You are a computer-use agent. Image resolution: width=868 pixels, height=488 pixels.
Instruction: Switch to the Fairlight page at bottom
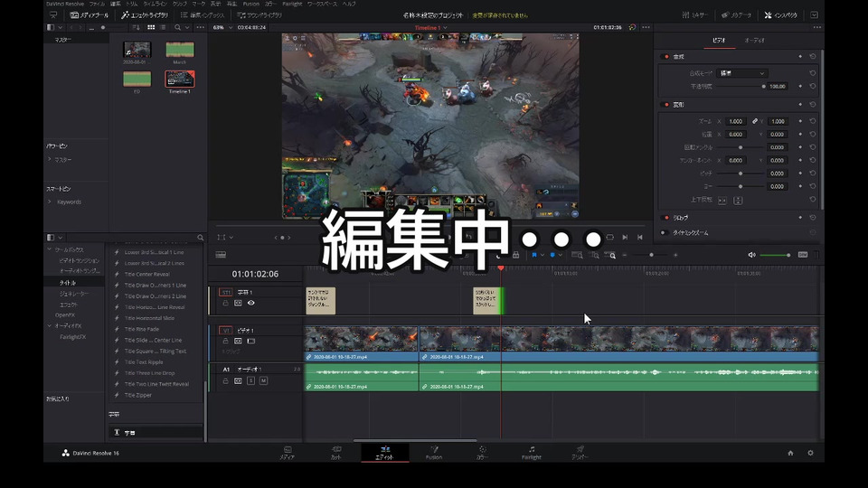pyautogui.click(x=532, y=453)
